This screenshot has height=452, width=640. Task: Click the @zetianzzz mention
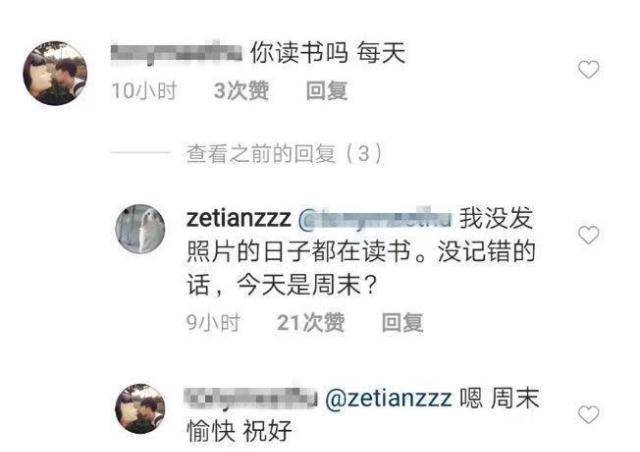pyautogui.click(x=389, y=398)
